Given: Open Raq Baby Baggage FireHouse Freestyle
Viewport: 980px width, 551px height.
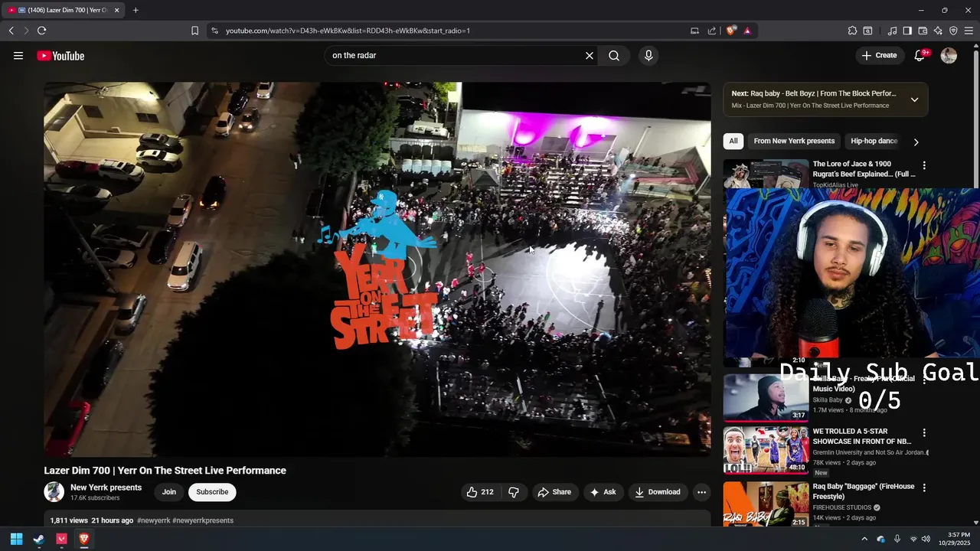Looking at the screenshot, I should pyautogui.click(x=864, y=491).
